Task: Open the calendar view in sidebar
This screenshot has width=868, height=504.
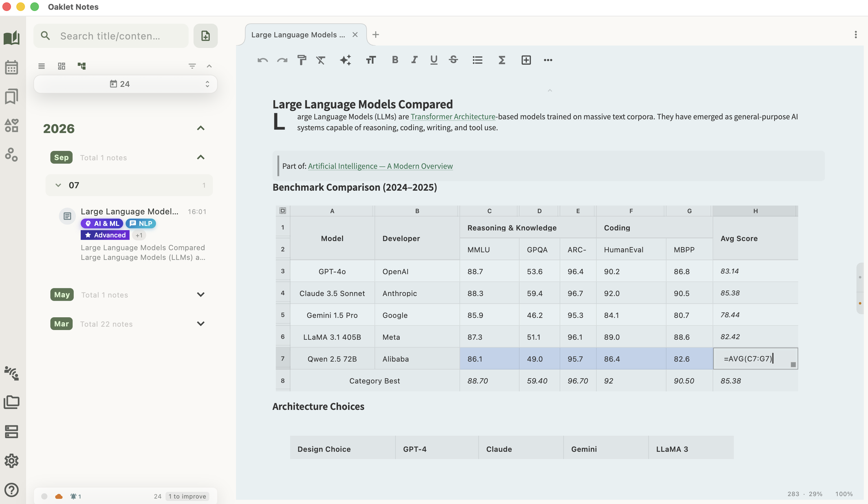Action: click(12, 67)
